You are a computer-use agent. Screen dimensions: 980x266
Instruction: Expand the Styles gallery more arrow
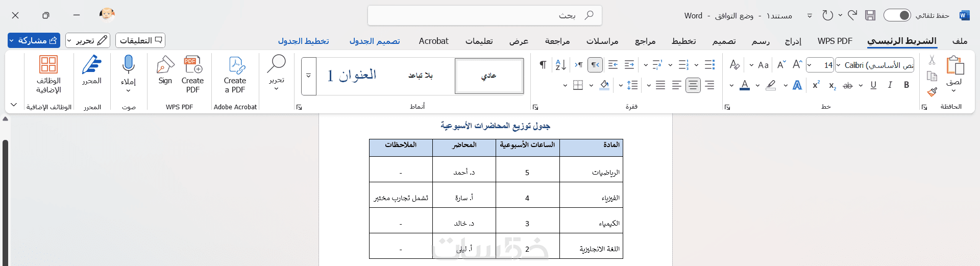(x=308, y=76)
